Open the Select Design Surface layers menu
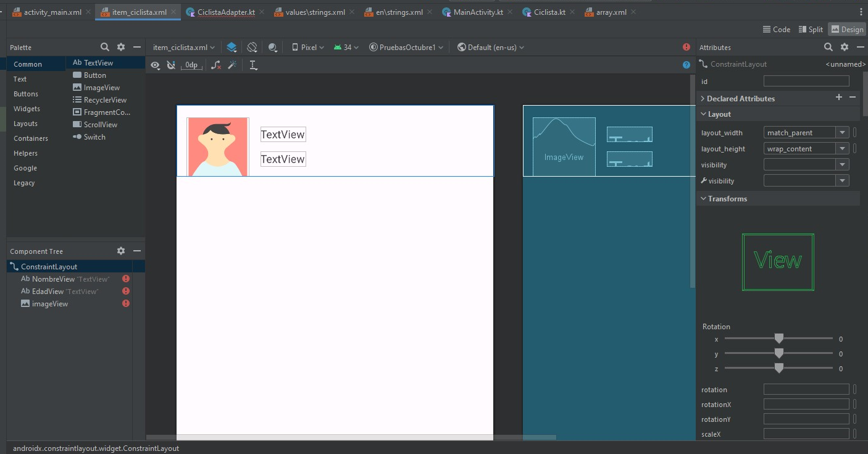This screenshot has height=454, width=868. pyautogui.click(x=232, y=48)
